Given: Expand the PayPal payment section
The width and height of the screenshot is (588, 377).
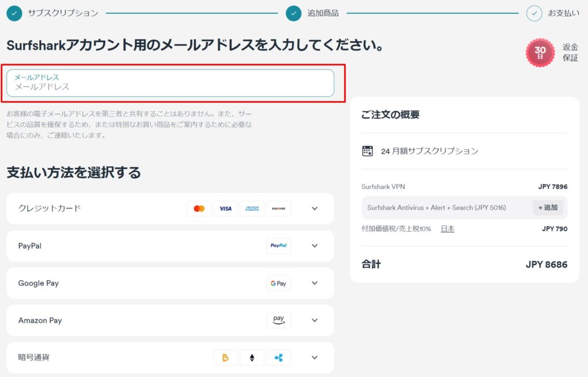Looking at the screenshot, I should (314, 246).
